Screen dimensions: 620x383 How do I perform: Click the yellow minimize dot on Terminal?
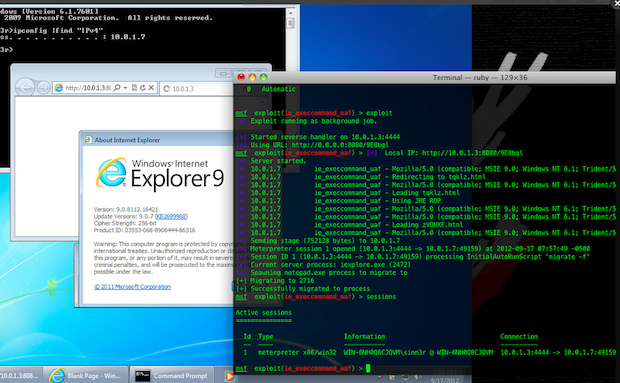pyautogui.click(x=252, y=77)
